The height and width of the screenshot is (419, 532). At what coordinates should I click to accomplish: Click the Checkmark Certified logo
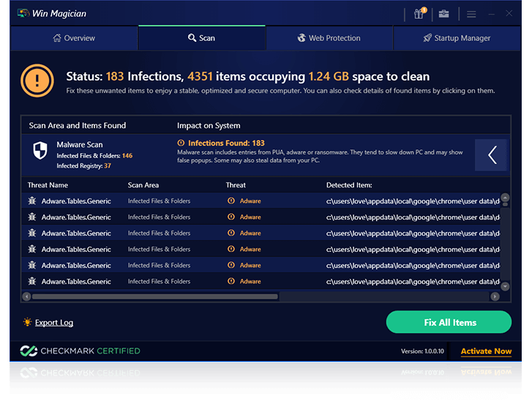(80, 351)
